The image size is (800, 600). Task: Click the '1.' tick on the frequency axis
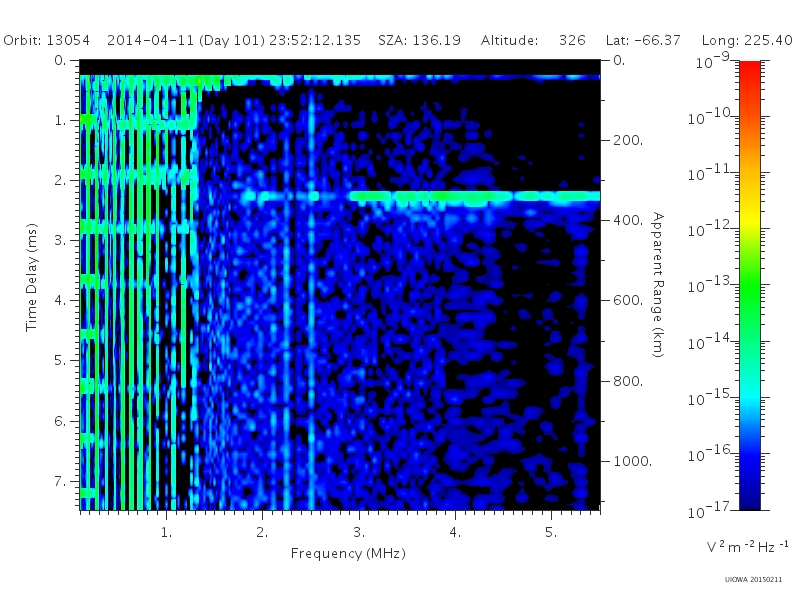(166, 533)
